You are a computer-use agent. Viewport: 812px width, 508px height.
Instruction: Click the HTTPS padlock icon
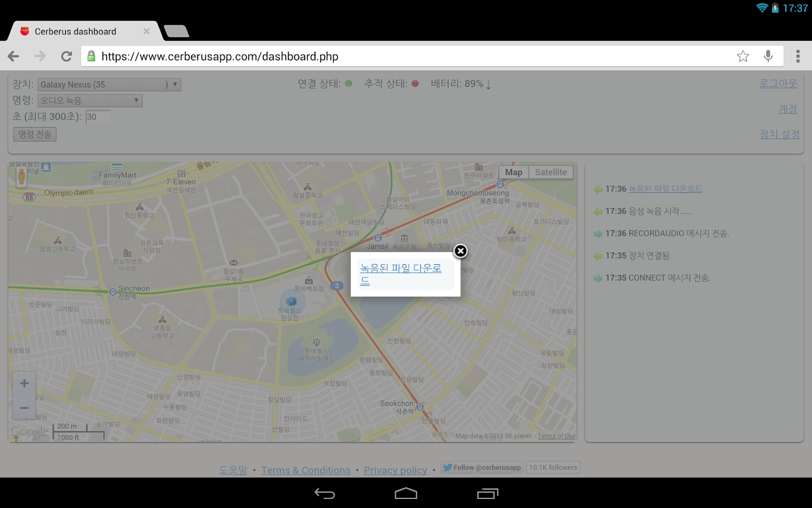91,56
